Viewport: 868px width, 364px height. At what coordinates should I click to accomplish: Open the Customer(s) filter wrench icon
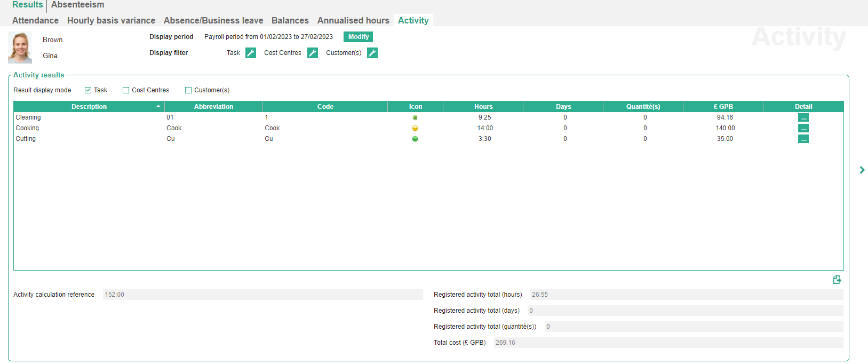[x=372, y=53]
